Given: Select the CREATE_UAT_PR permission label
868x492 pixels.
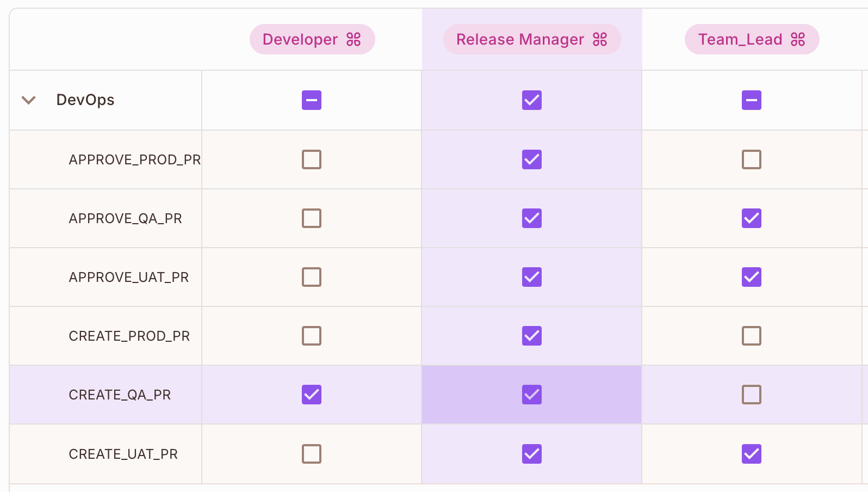Looking at the screenshot, I should (123, 454).
